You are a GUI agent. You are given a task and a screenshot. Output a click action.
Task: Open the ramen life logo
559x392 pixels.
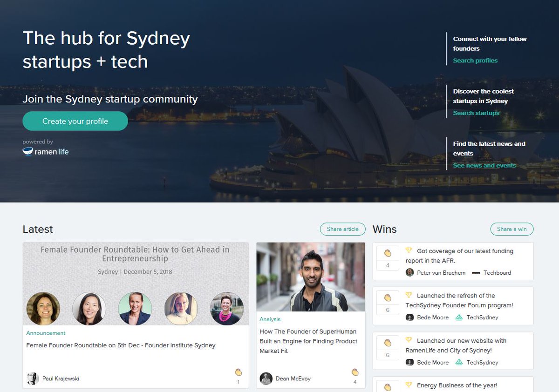45,151
